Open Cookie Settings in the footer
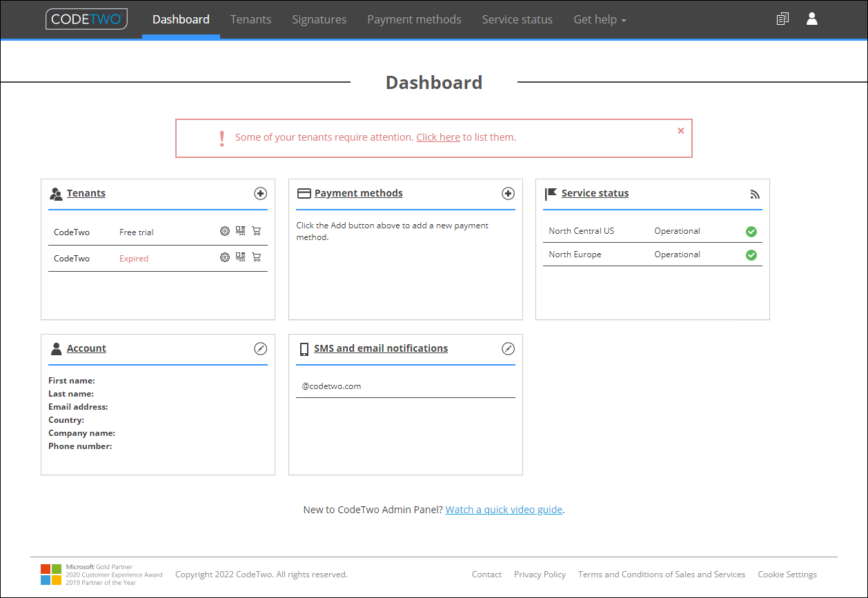The image size is (868, 598). tap(787, 575)
